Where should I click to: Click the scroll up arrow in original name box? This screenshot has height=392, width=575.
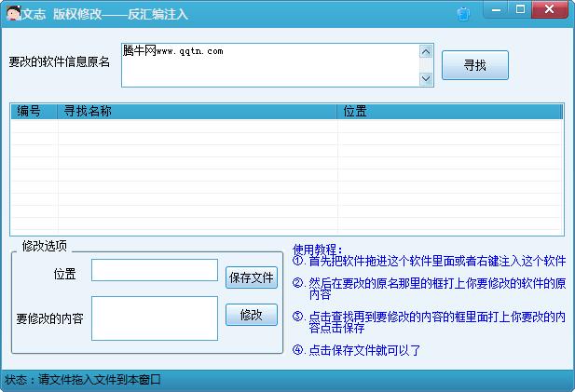coord(427,51)
